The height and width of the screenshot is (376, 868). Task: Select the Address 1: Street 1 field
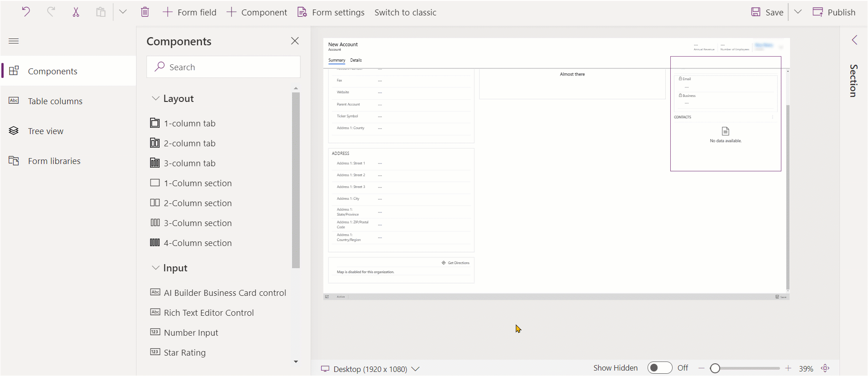[401, 164]
